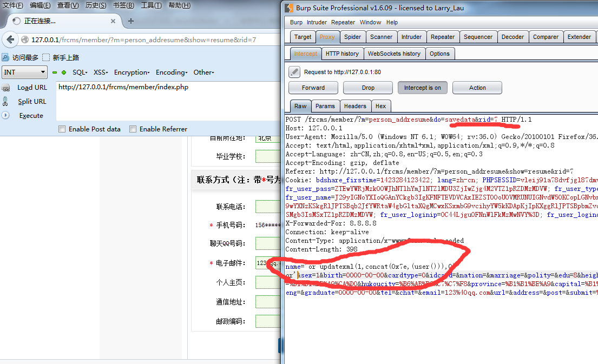The image size is (598, 364).
Task: Switch to the Headers request tab
Action: (x=355, y=107)
